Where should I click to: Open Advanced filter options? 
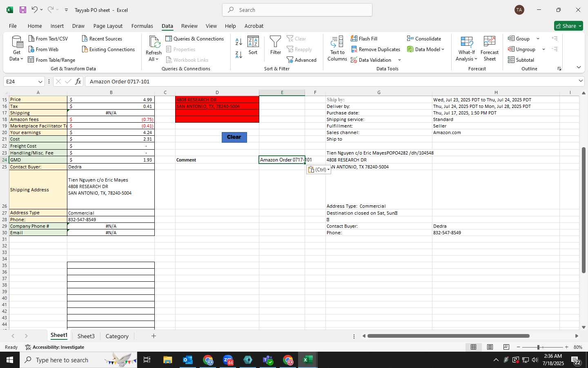(x=302, y=60)
